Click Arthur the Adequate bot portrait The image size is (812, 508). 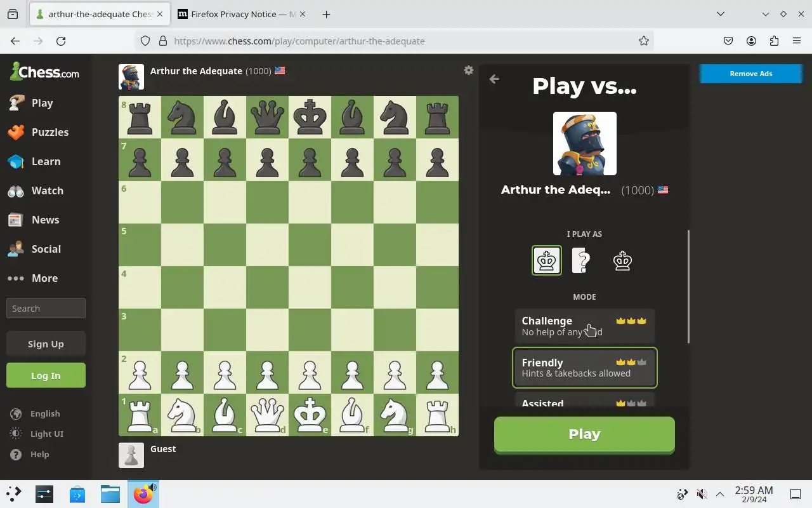(584, 144)
